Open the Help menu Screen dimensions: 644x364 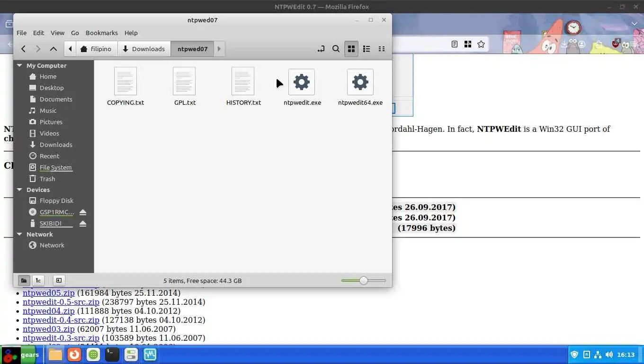click(131, 33)
